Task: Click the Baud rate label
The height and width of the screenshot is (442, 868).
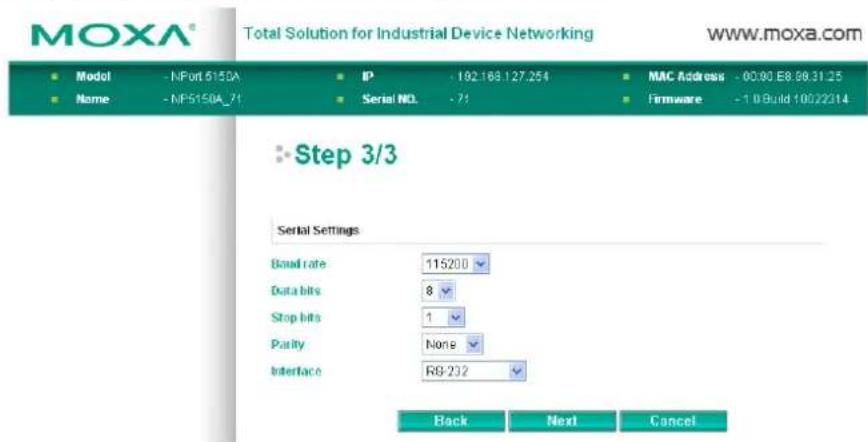Action: 298,264
